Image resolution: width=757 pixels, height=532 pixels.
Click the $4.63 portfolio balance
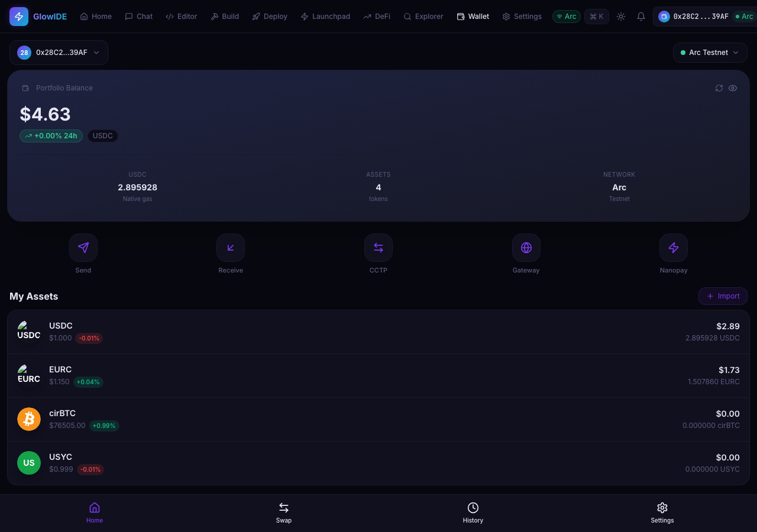46,114
